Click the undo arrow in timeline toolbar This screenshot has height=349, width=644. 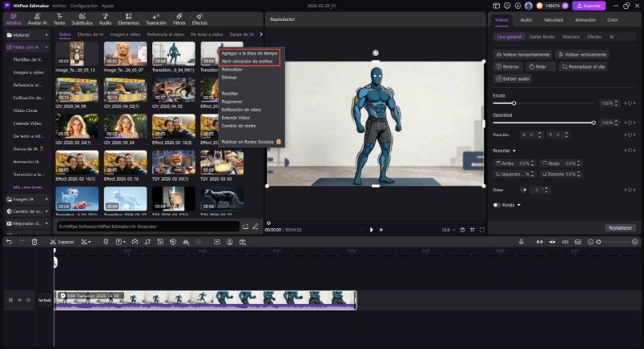(x=9, y=242)
